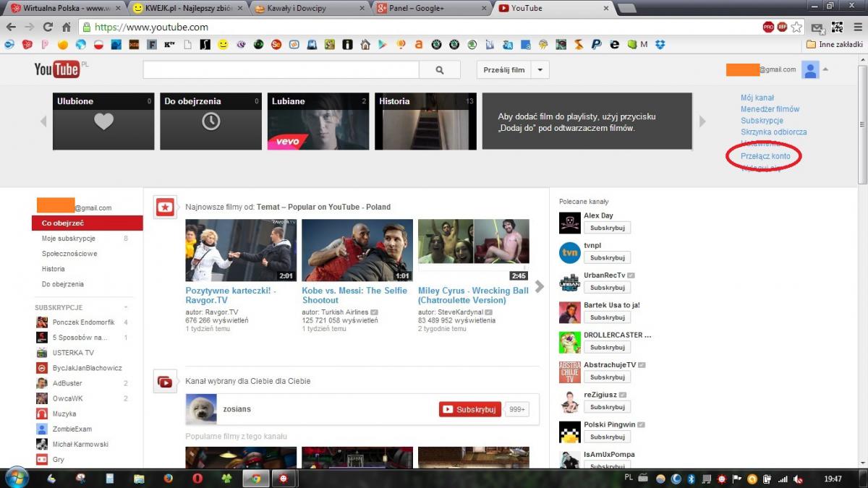Switch to the KWEJK.pl tab
This screenshot has height=488, width=868.
click(187, 8)
